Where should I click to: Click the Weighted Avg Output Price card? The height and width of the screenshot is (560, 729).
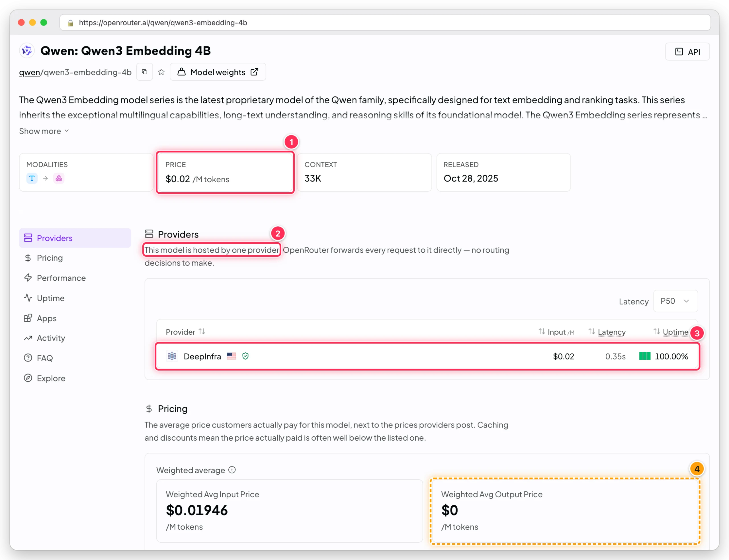tap(565, 511)
